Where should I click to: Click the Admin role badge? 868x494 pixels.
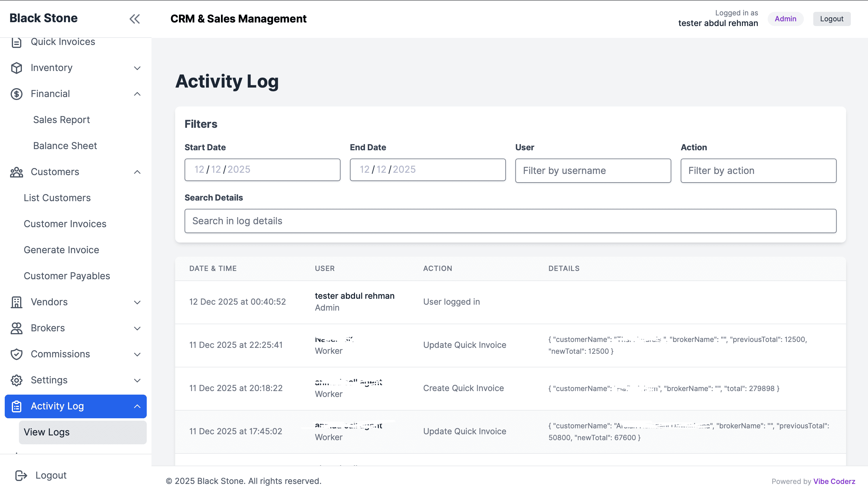785,19
